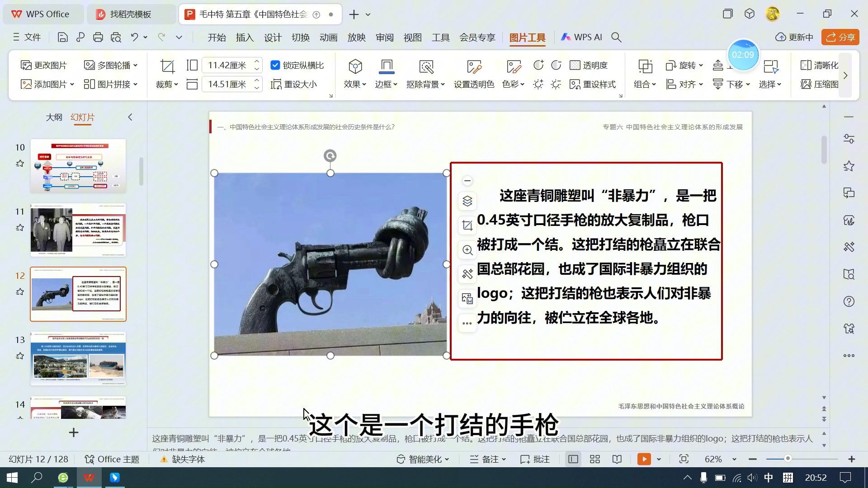This screenshot has height=488, width=868.
Task: Open WPS AI button in ribbon
Action: pyautogui.click(x=582, y=38)
